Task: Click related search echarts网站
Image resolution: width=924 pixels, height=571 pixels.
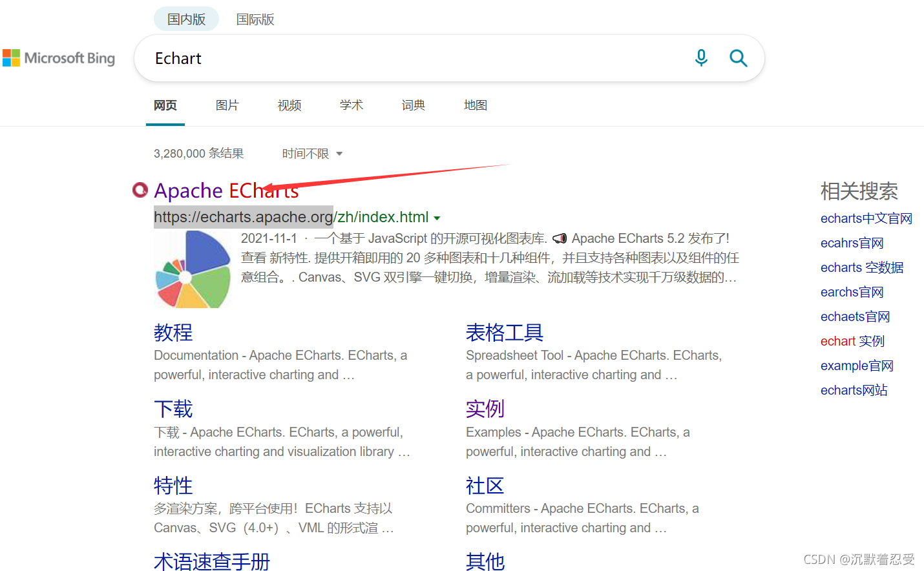Action: coord(854,390)
